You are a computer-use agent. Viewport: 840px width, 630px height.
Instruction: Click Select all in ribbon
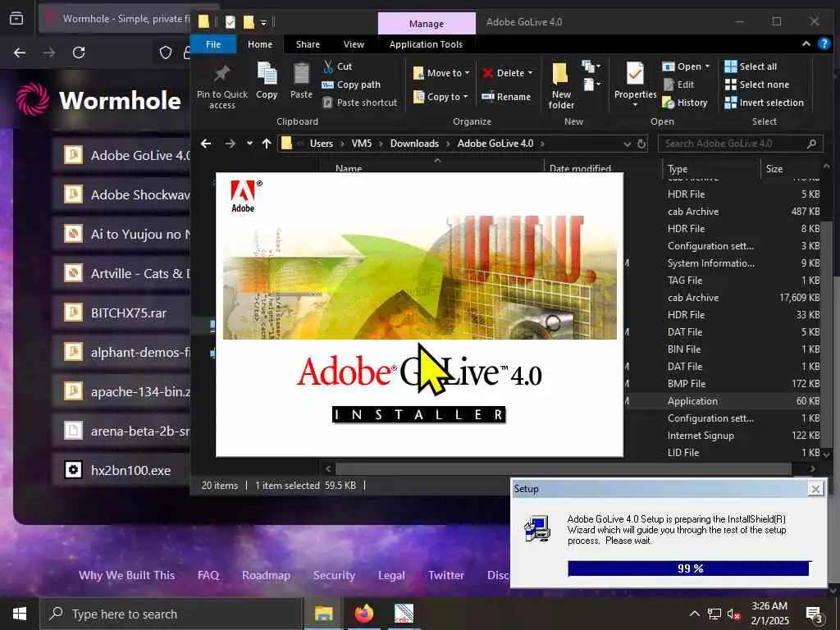pyautogui.click(x=751, y=66)
